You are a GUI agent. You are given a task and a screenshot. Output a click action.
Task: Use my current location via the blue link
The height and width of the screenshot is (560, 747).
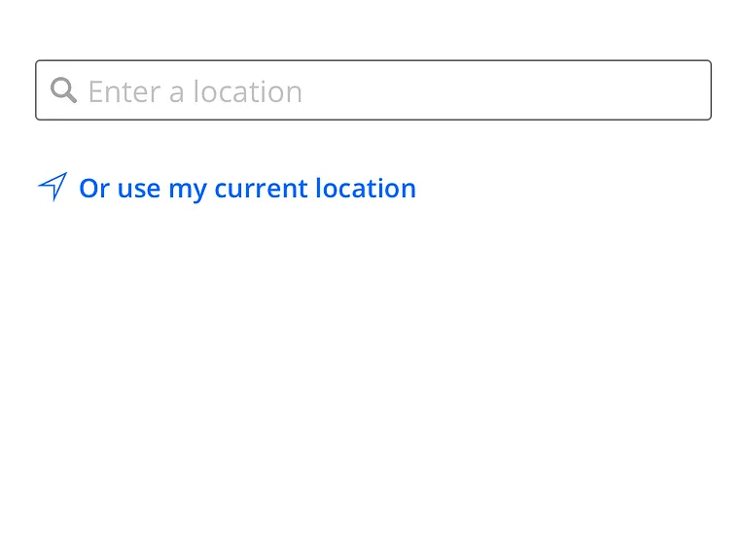[x=247, y=188]
